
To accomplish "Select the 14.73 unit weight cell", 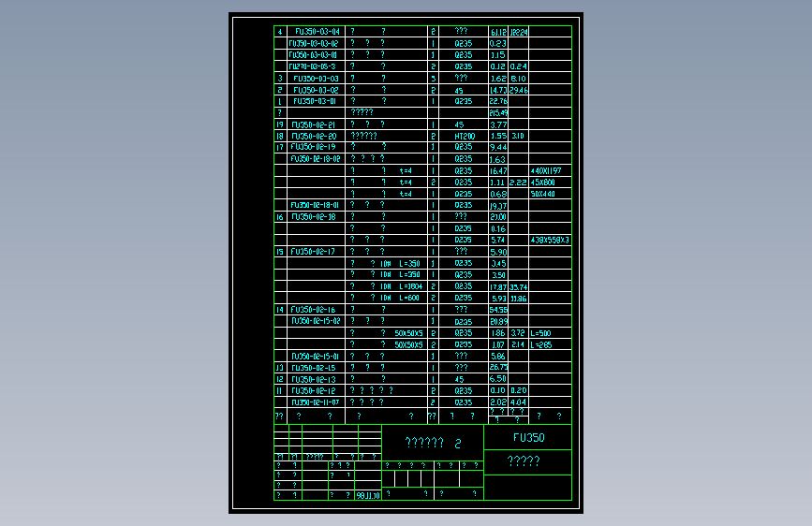I will click(498, 90).
